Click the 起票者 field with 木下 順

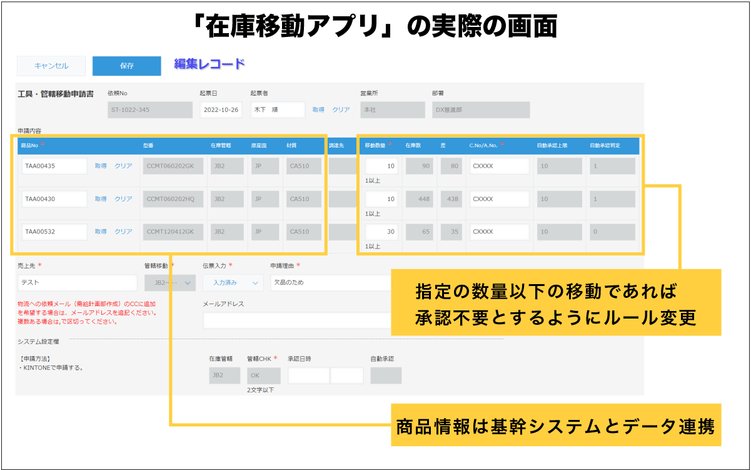pyautogui.click(x=277, y=109)
